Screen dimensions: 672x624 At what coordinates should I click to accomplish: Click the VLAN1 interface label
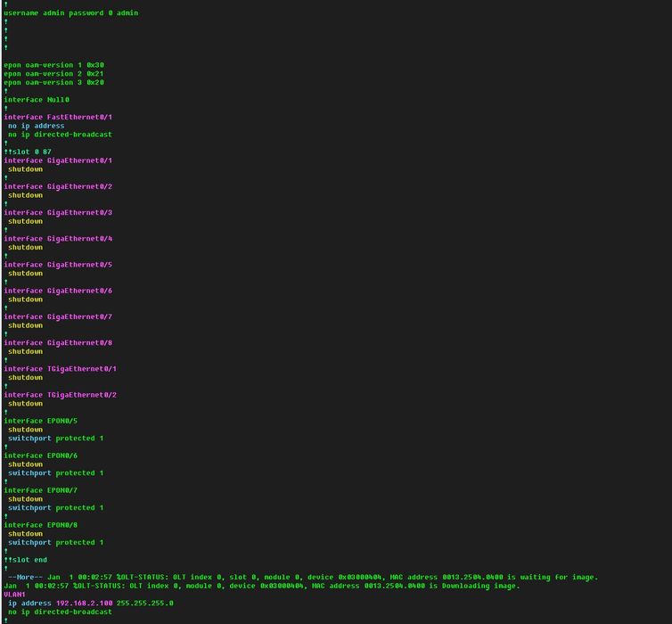[x=14, y=595]
